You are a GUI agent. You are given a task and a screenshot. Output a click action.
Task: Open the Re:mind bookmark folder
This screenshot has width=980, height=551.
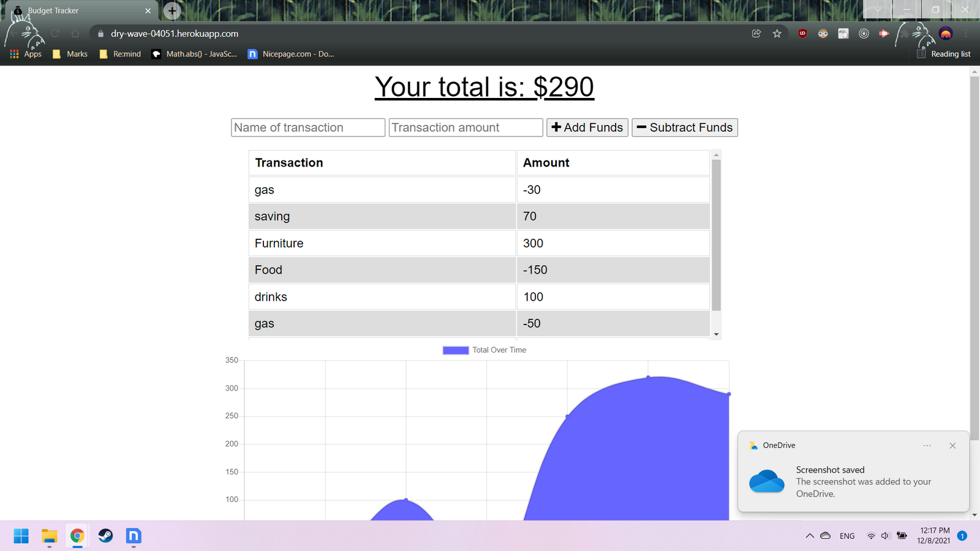(x=120, y=54)
